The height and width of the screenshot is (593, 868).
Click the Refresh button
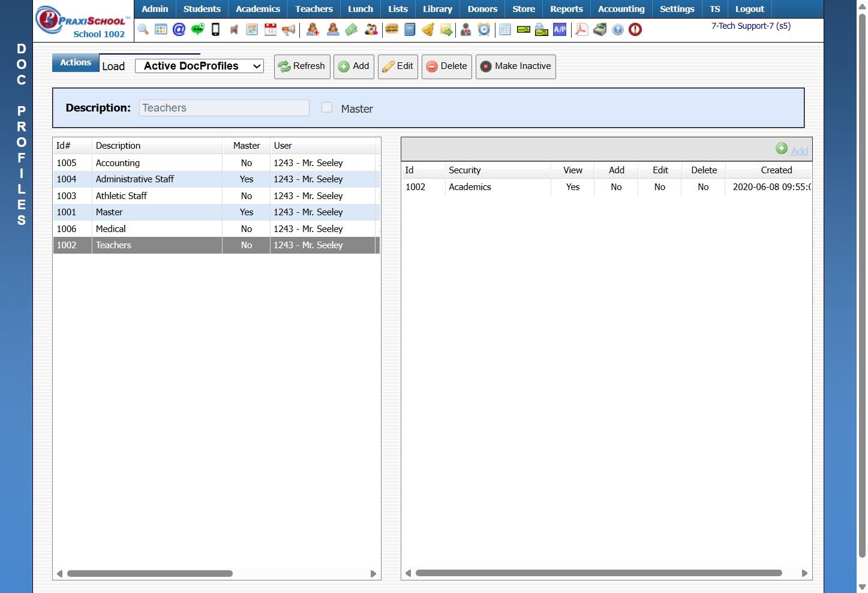pyautogui.click(x=302, y=67)
